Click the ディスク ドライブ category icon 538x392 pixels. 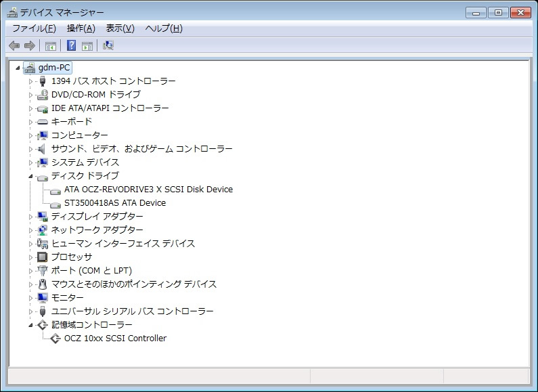pyautogui.click(x=43, y=178)
